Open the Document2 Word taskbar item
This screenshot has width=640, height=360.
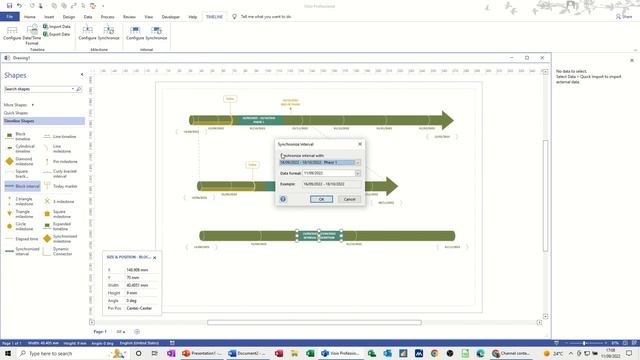[x=247, y=353]
